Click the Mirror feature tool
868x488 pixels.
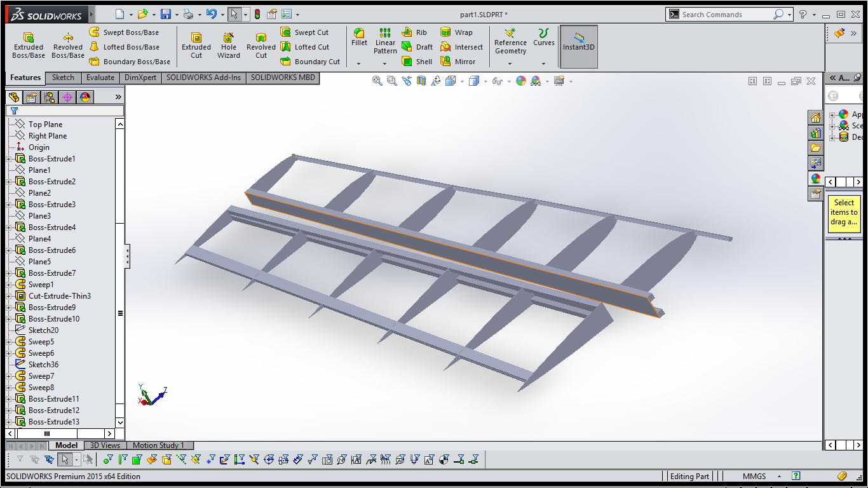[x=458, y=62]
